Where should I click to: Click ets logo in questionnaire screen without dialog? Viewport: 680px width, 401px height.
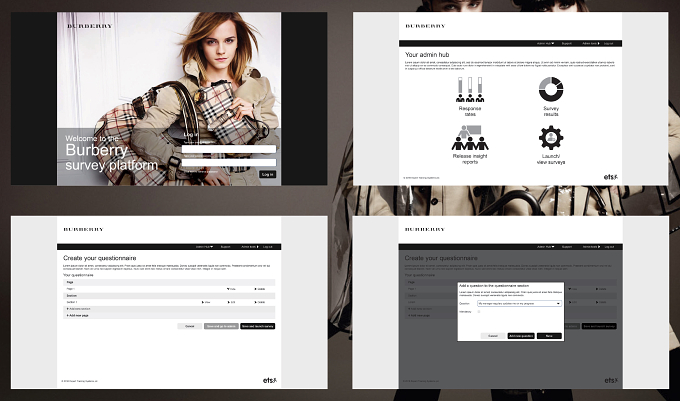(x=270, y=380)
